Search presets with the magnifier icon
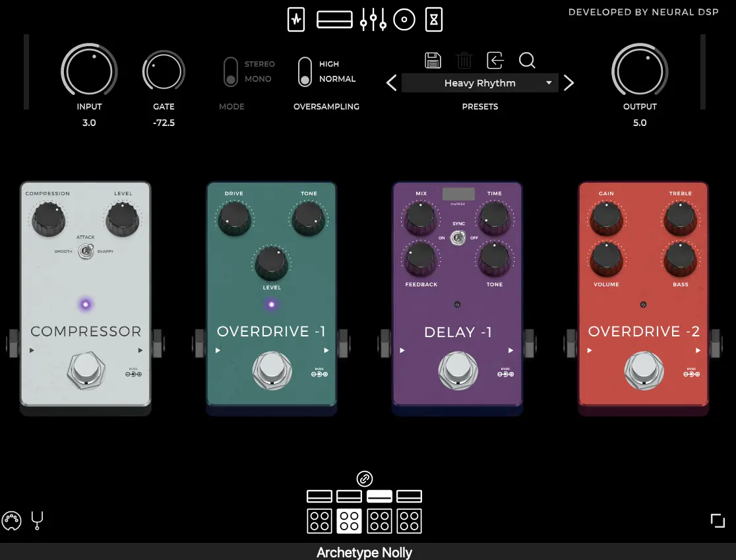Viewport: 736px width, 560px height. coord(526,61)
